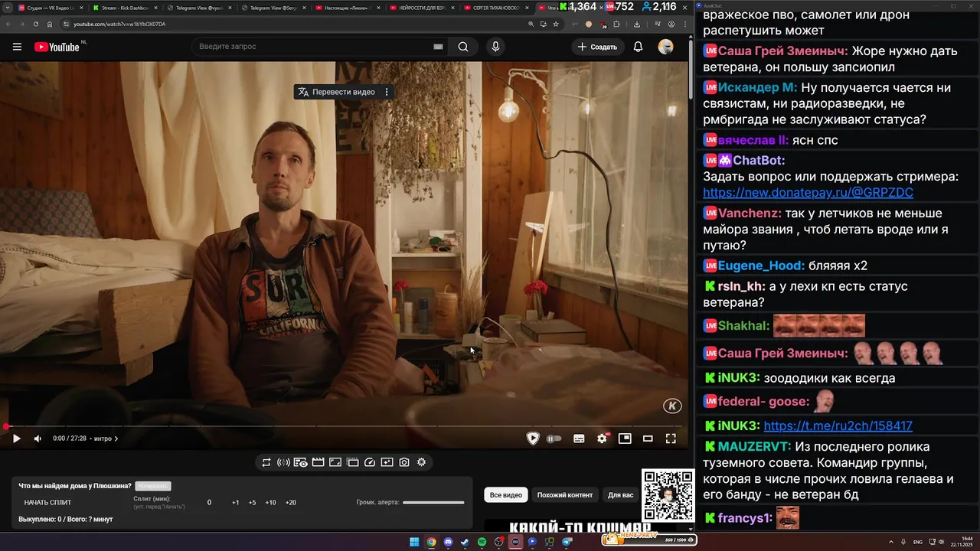The height and width of the screenshot is (551, 980).
Task: Open the Создать dropdown
Action: pyautogui.click(x=597, y=47)
